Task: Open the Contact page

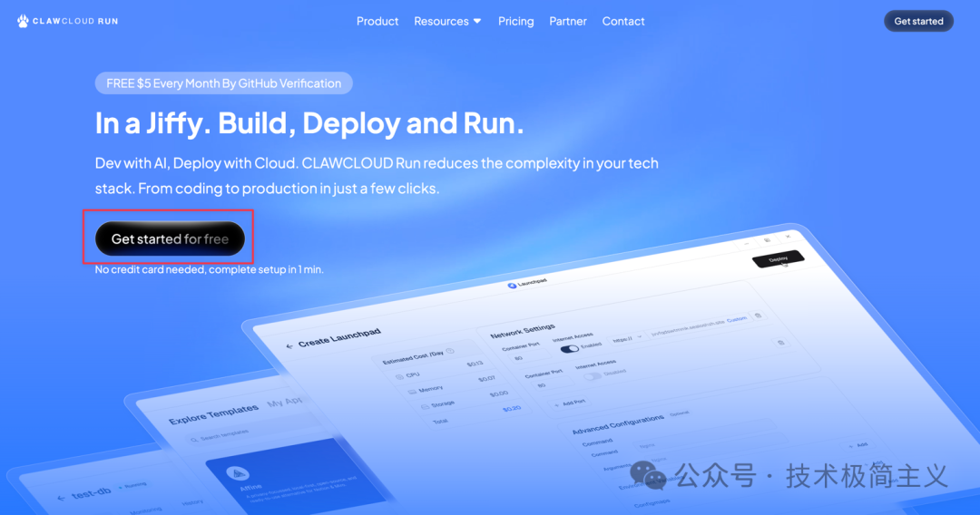Action: 623,21
